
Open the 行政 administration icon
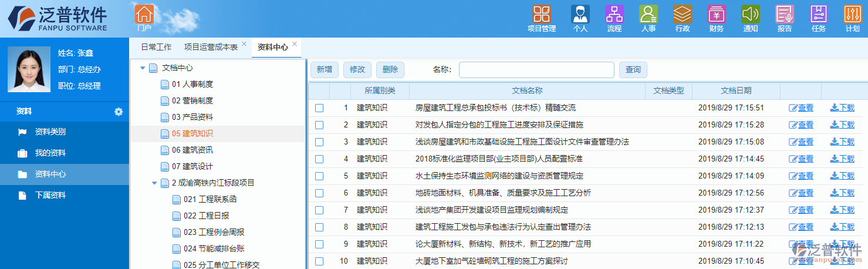683,14
